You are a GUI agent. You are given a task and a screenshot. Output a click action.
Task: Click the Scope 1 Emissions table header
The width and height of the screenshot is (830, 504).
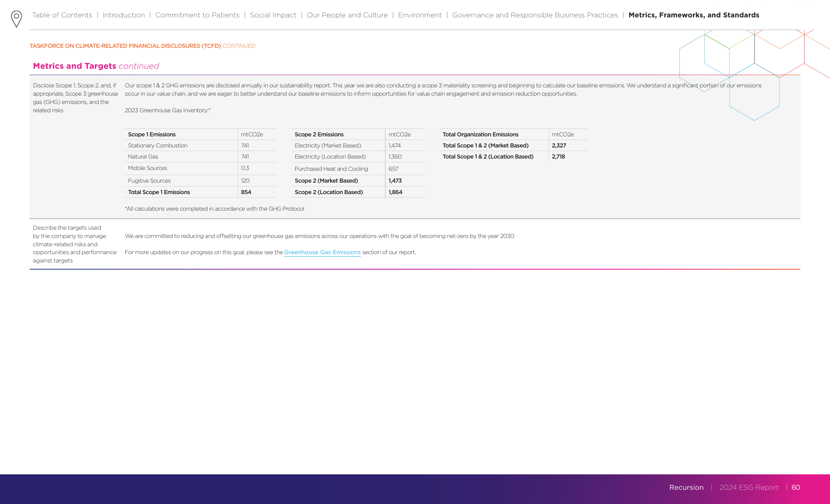(x=152, y=134)
